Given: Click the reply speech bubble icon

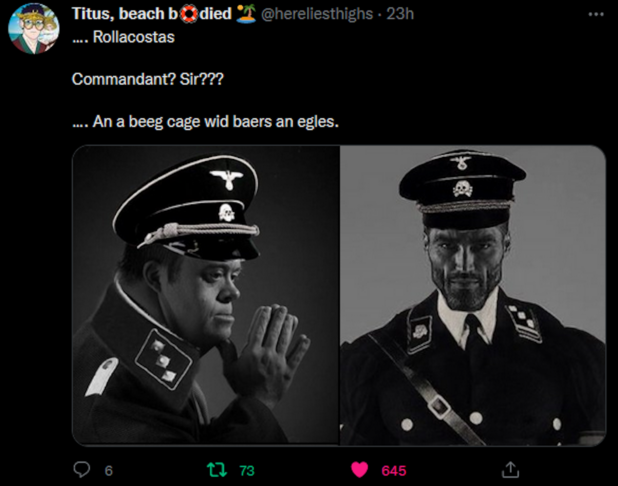Looking at the screenshot, I should [x=81, y=470].
